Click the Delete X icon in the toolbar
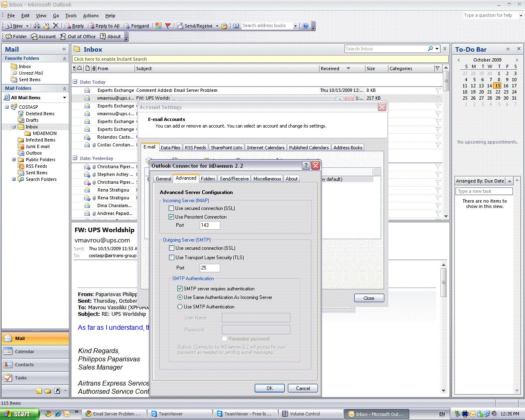 [x=56, y=26]
